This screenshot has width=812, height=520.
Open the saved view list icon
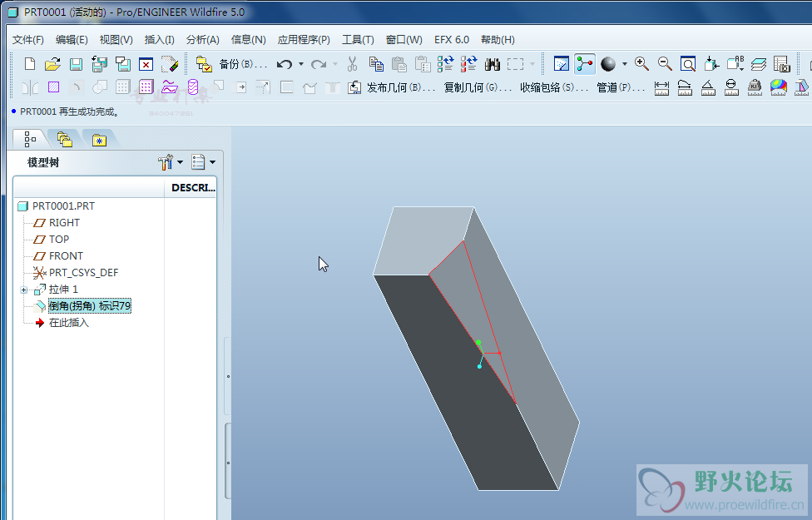coord(735,64)
